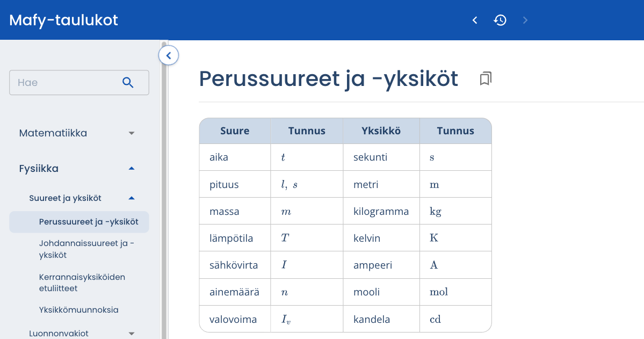Click the back navigation arrow in header

click(474, 20)
